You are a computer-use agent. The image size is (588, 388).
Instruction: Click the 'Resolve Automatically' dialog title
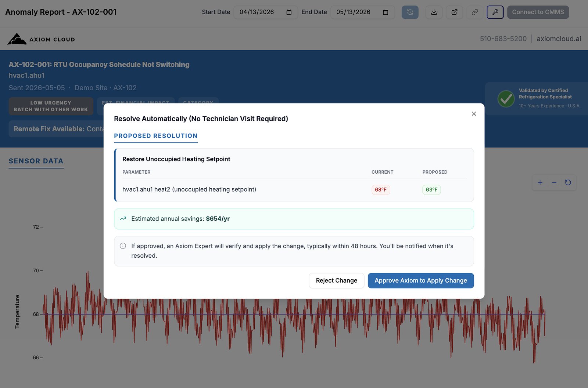point(201,119)
